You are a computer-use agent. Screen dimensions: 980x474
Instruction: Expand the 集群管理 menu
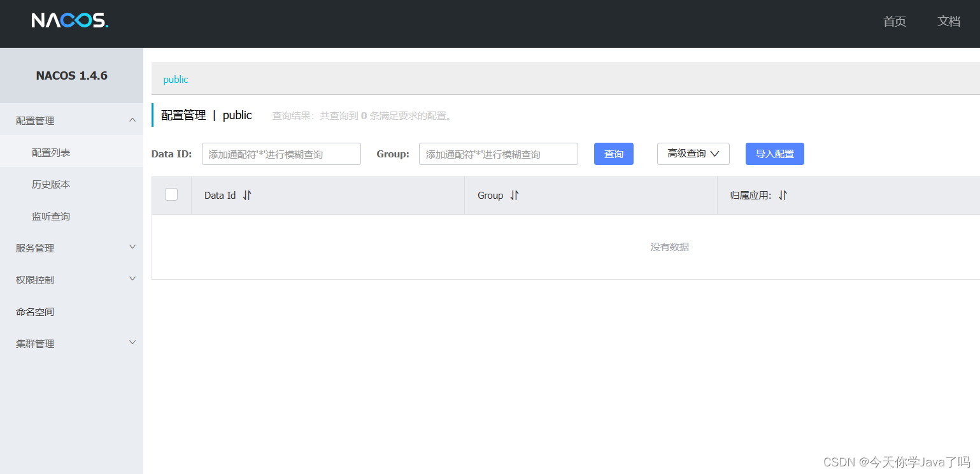click(71, 343)
